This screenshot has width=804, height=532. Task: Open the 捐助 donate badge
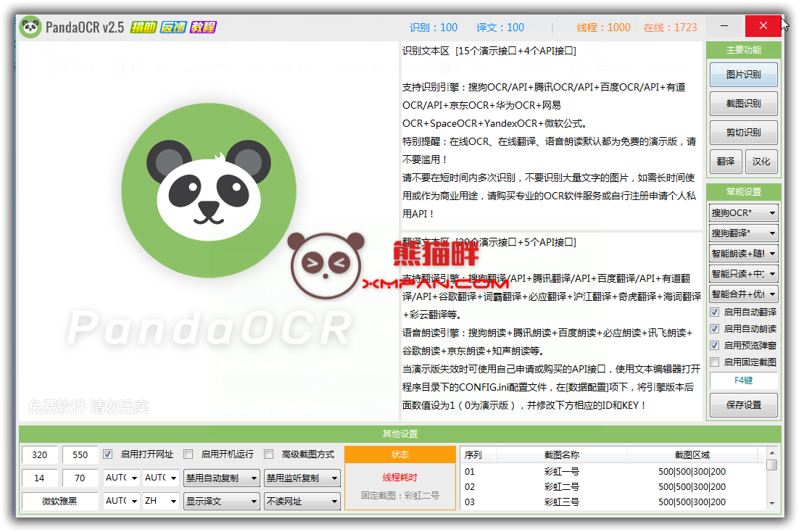click(144, 27)
